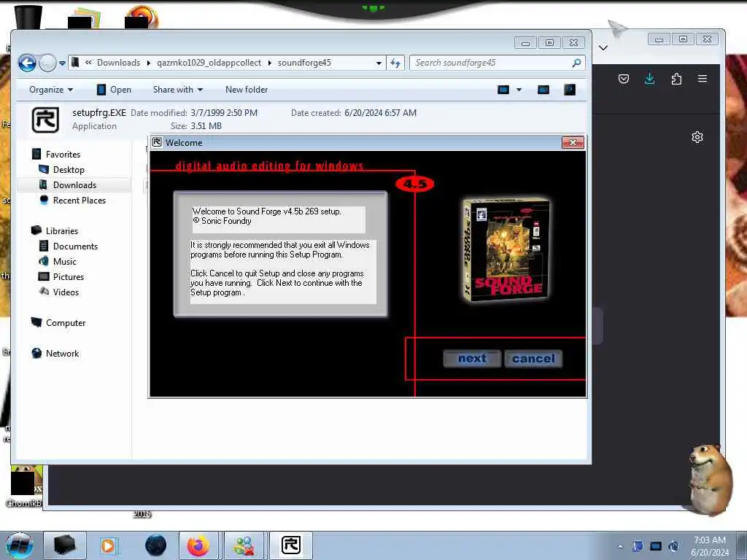Toggle the preview pane icon

tap(543, 90)
